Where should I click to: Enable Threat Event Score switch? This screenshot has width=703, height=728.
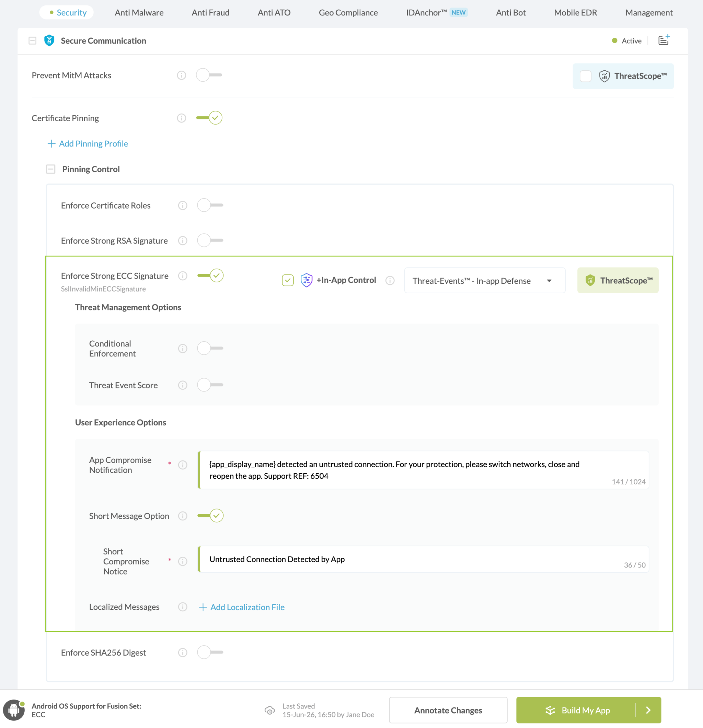210,385
